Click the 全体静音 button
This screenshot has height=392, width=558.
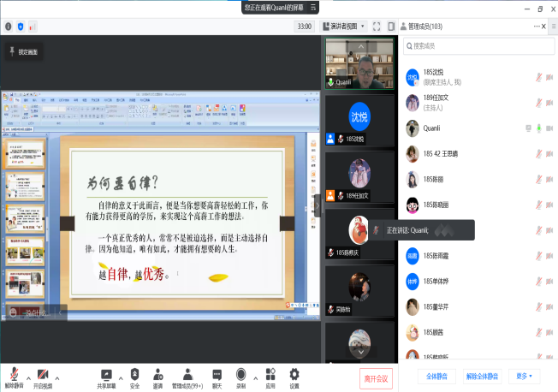[x=435, y=376]
